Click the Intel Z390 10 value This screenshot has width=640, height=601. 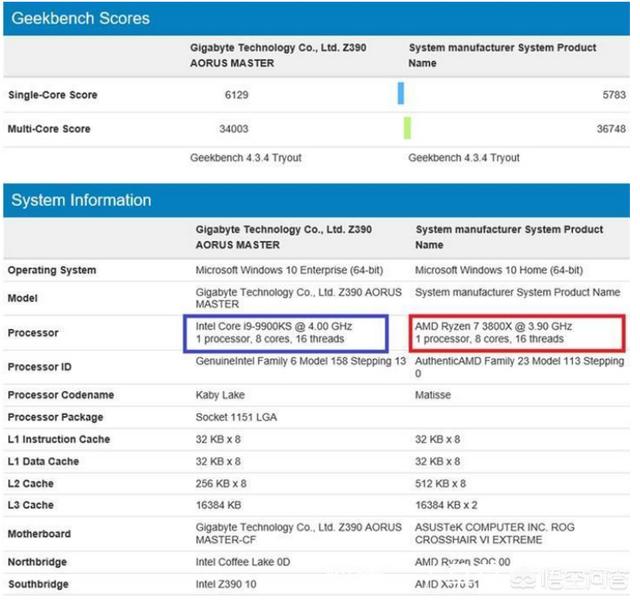coord(226,584)
